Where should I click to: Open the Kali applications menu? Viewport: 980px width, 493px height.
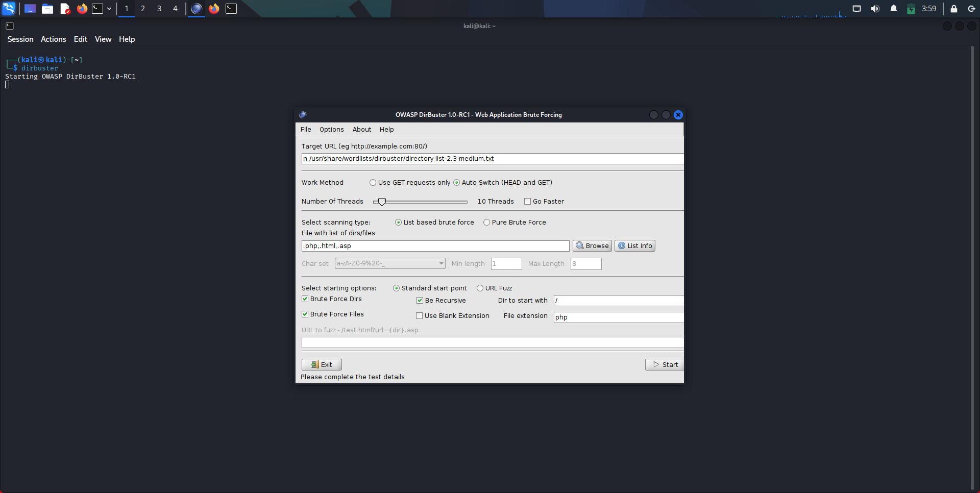tap(9, 9)
